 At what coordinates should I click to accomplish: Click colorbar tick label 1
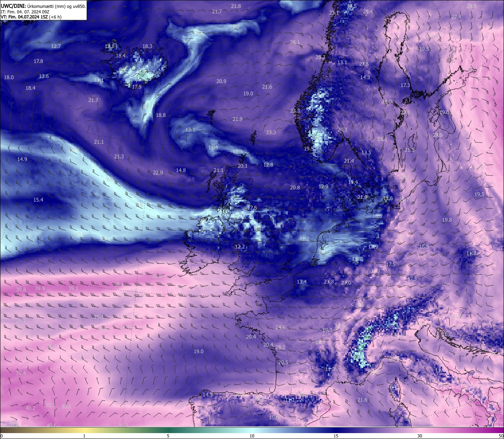84,436
